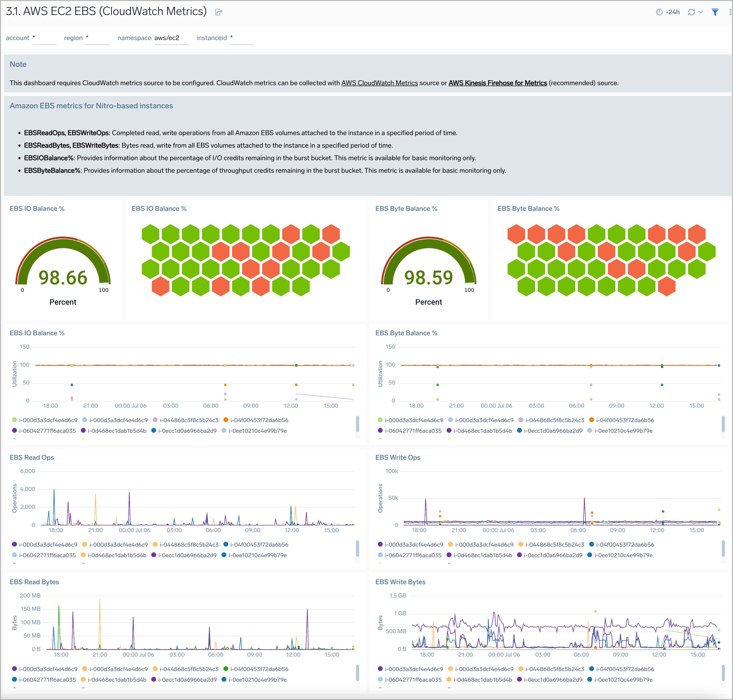
Task: Click the i-0ee10210c4e99b79e label in EBS Byte Balance legend
Action: pos(623,431)
